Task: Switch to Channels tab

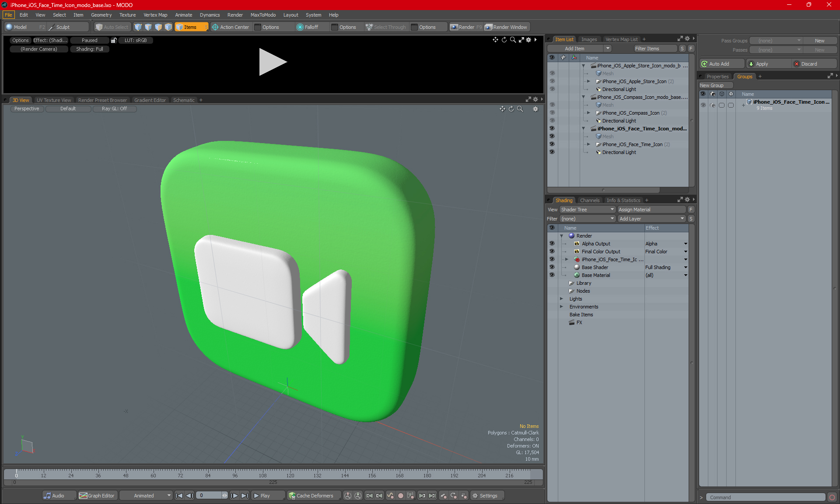Action: (590, 200)
